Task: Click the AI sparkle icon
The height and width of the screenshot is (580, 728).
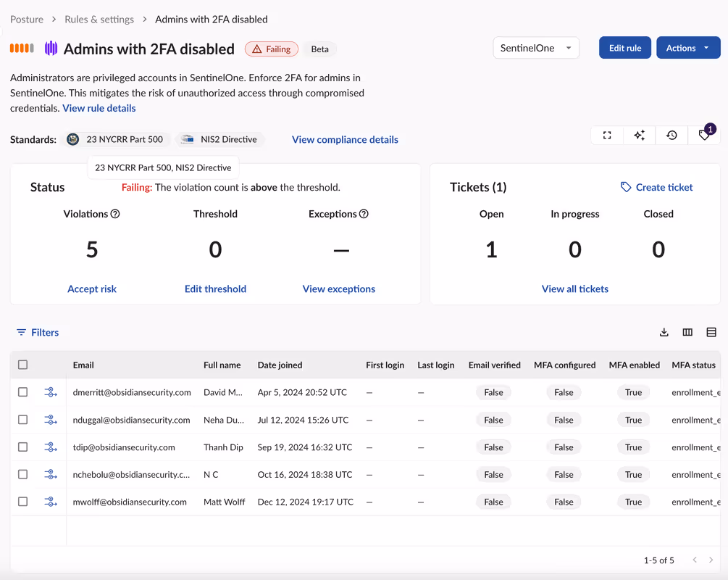Action: (x=640, y=136)
